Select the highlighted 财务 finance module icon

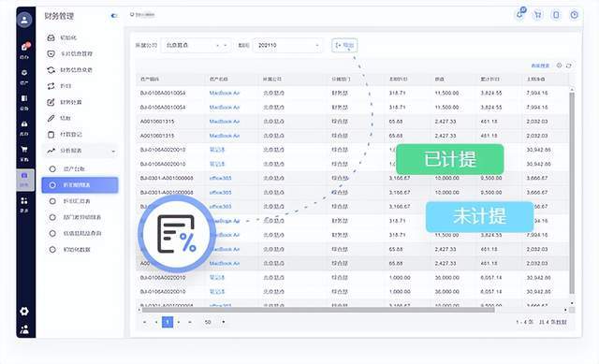tap(24, 179)
